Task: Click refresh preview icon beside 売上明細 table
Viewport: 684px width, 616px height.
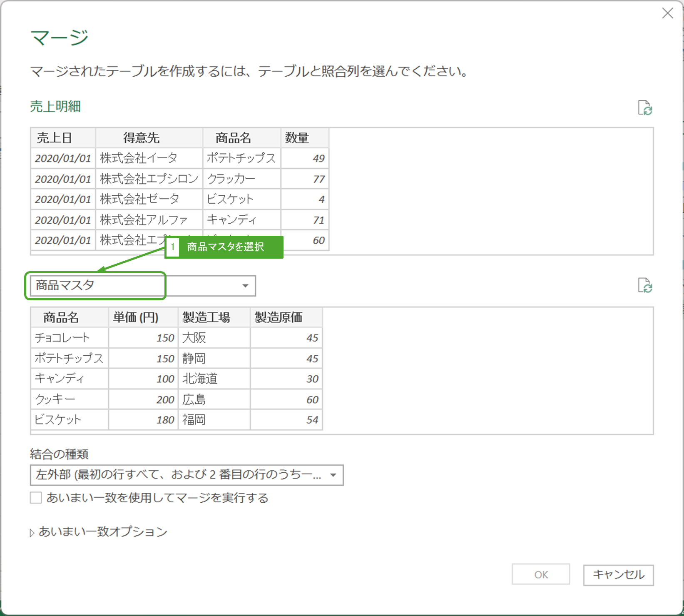Action: pyautogui.click(x=645, y=107)
